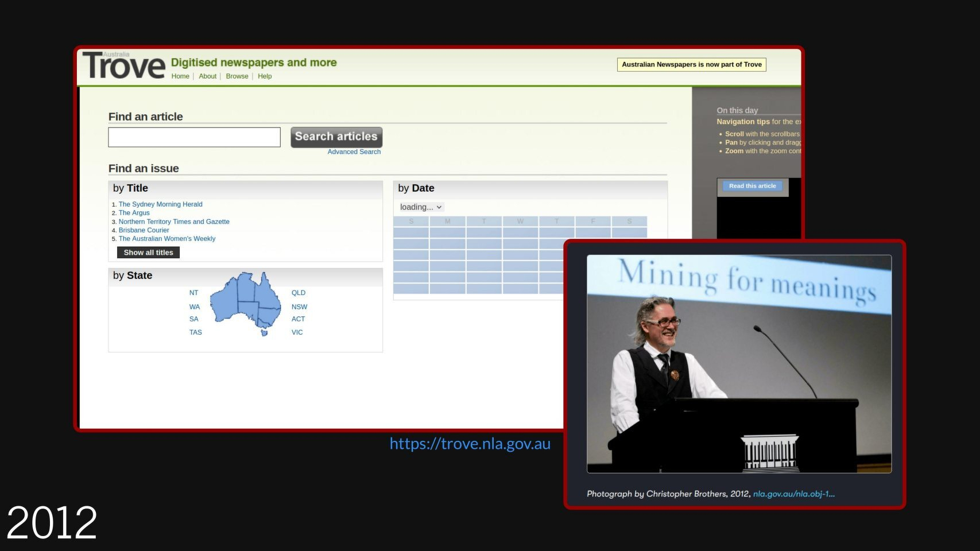Open the About nav link

point(208,76)
